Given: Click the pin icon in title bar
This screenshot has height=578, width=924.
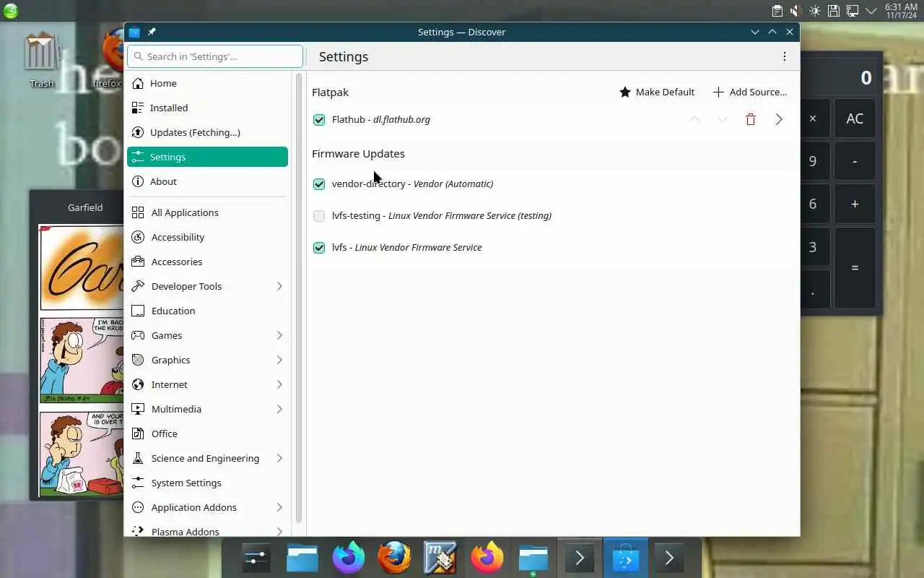Looking at the screenshot, I should pos(152,32).
